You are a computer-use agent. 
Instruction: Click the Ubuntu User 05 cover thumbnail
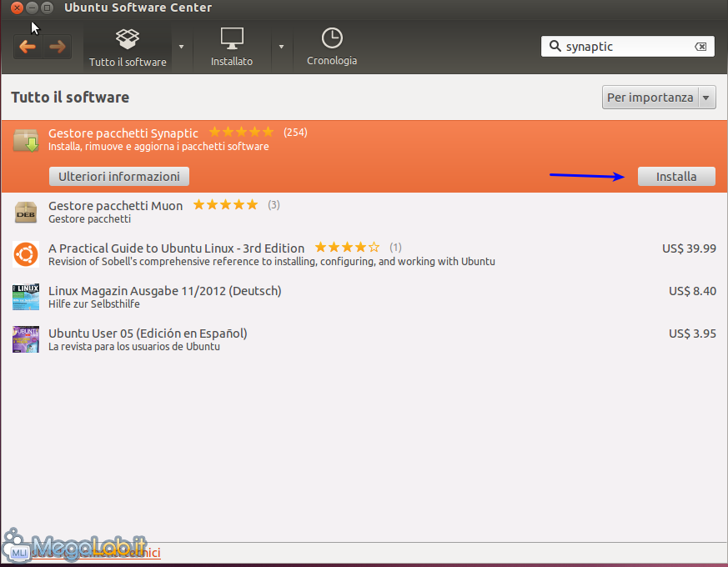coord(26,339)
